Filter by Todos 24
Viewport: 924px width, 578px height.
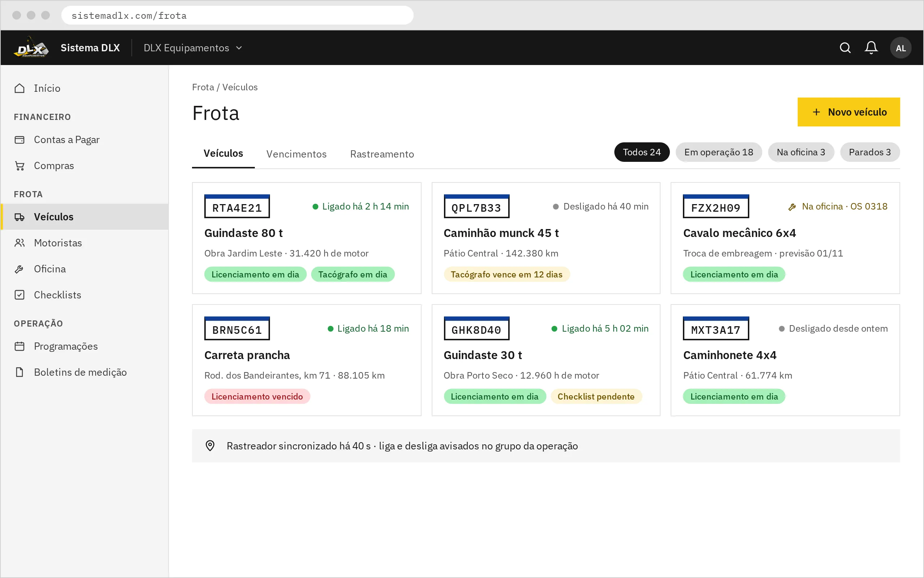coord(641,152)
